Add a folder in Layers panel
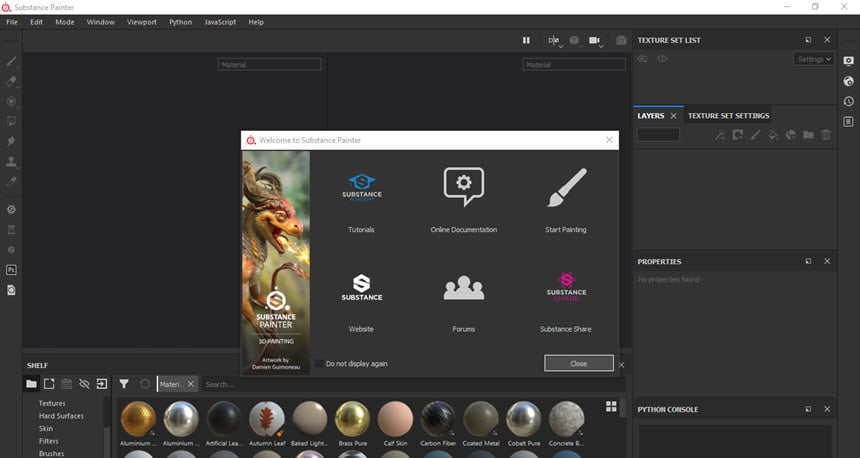The image size is (860, 458). point(808,135)
